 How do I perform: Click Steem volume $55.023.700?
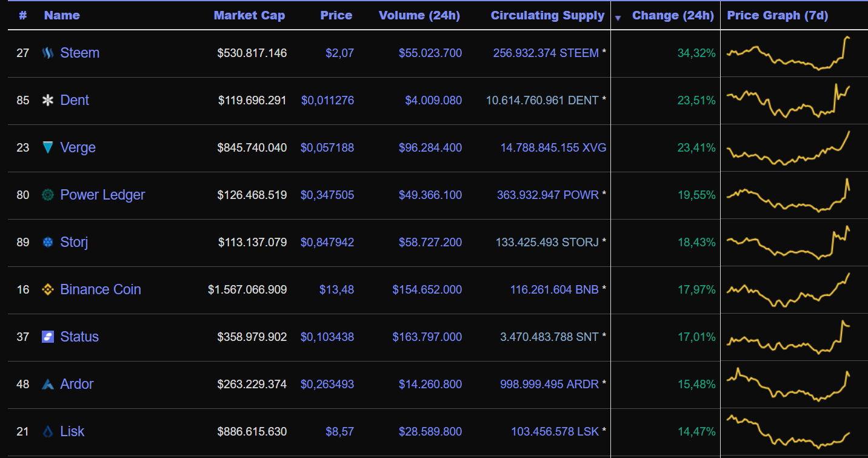(x=430, y=53)
